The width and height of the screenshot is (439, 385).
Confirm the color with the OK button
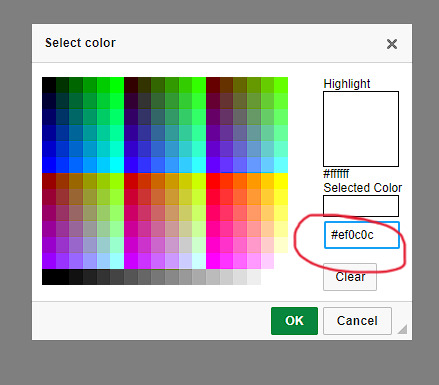coord(294,321)
